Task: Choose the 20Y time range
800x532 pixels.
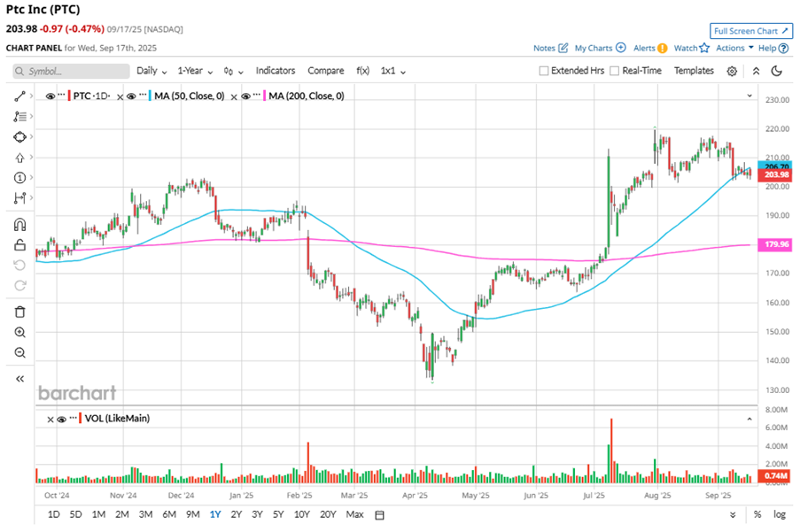Action: (328, 514)
